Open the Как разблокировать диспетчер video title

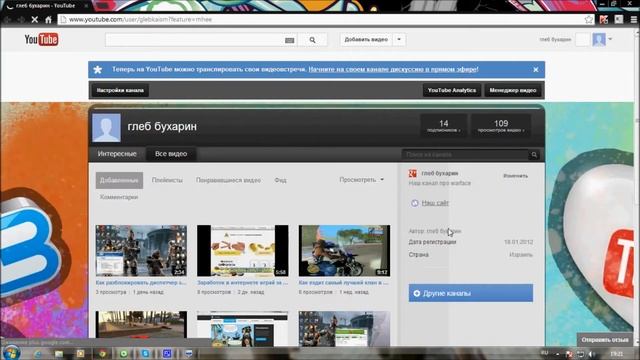pos(141,282)
